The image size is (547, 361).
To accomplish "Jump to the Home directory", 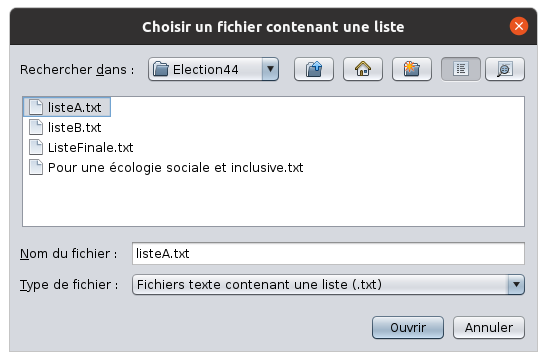I will [x=363, y=69].
